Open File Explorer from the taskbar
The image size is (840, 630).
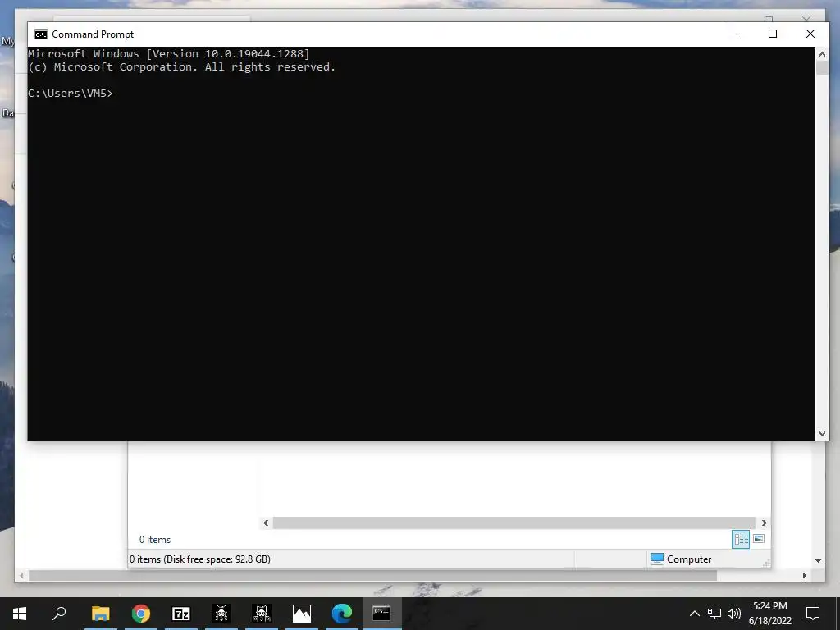(100, 614)
